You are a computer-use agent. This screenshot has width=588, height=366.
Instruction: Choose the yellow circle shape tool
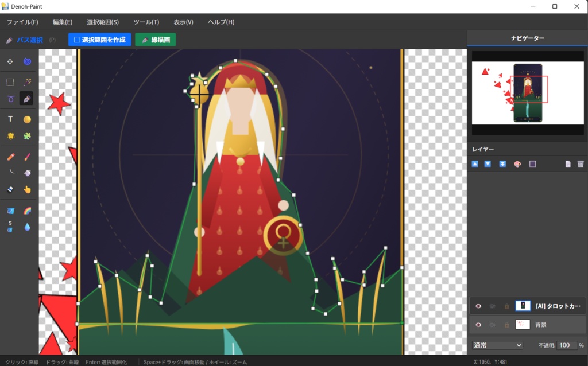click(x=27, y=119)
